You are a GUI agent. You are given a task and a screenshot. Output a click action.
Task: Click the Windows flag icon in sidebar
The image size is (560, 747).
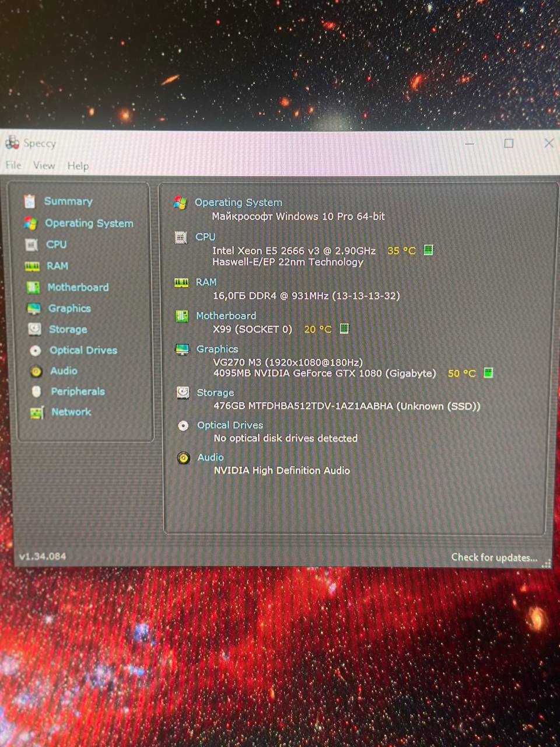tap(30, 223)
